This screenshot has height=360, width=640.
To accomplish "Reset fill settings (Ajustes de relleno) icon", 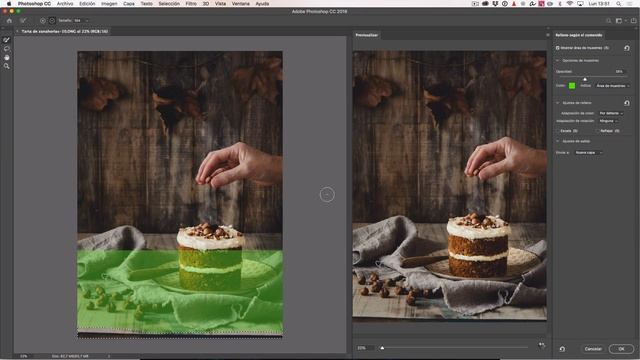I will coord(627,103).
